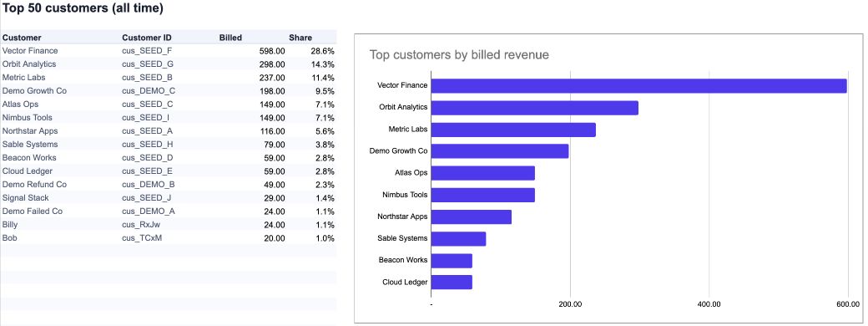This screenshot has height=326, width=868.
Task: Select billed amount 598.00
Action: pos(272,50)
